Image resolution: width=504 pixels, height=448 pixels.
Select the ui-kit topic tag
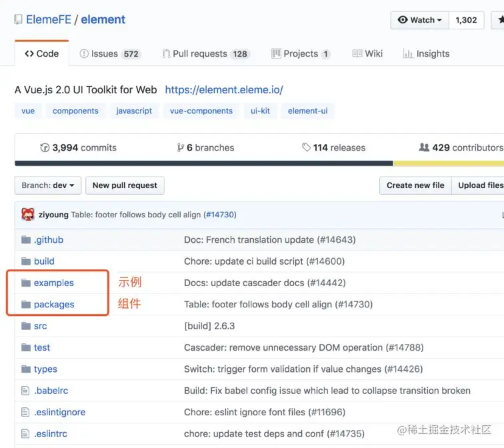click(x=260, y=111)
